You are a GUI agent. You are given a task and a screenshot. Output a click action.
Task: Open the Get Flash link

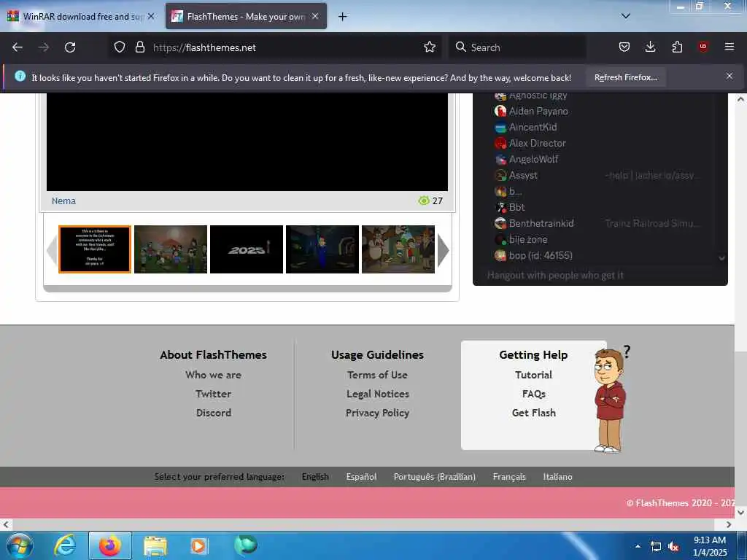[x=533, y=413]
